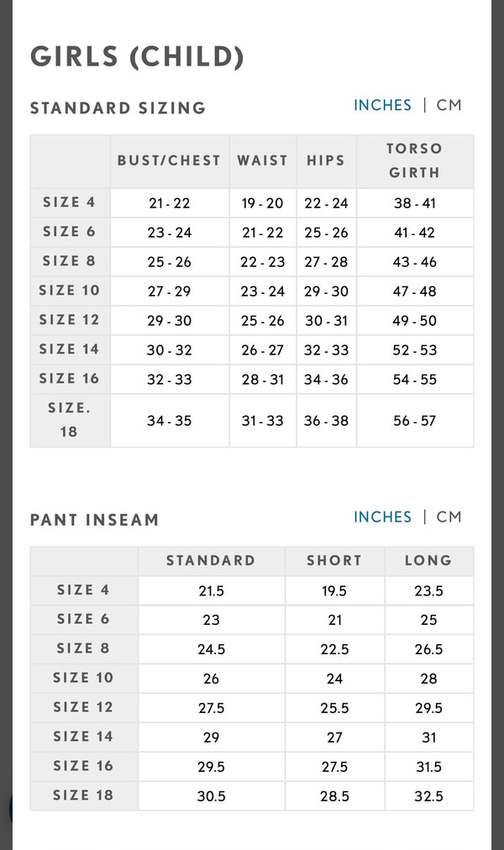Select the SIZE 10 row in Standard Sizing

(x=252, y=291)
